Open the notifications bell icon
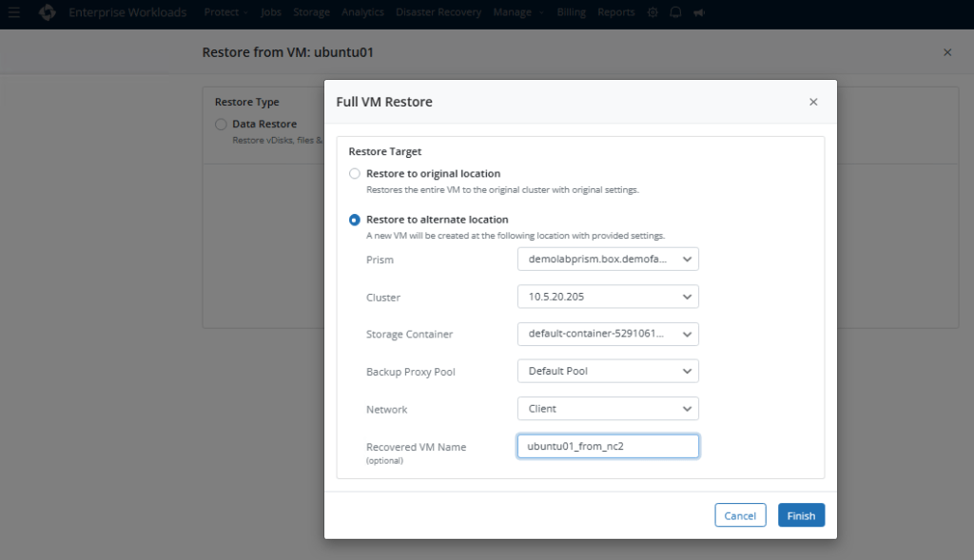 pos(675,13)
